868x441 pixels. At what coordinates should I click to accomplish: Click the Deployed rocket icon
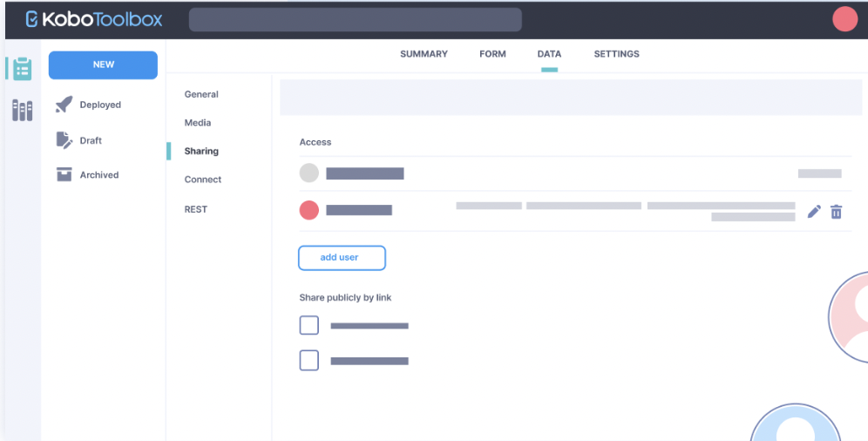[64, 104]
